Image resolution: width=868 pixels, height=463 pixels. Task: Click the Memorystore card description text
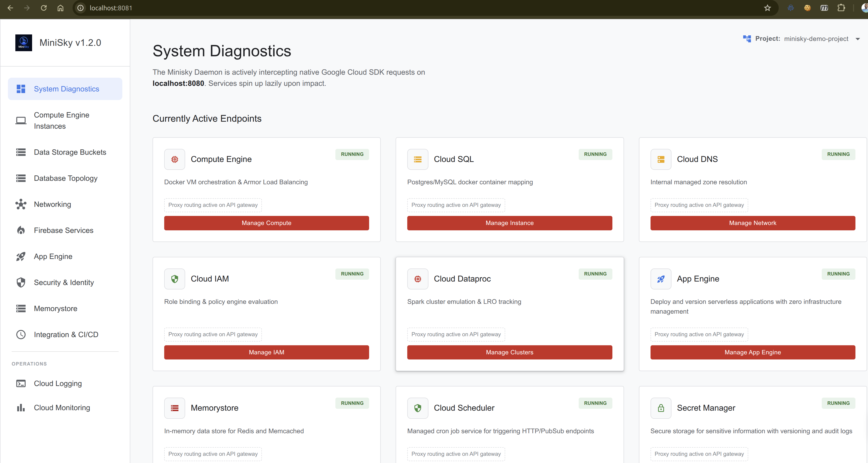click(234, 431)
